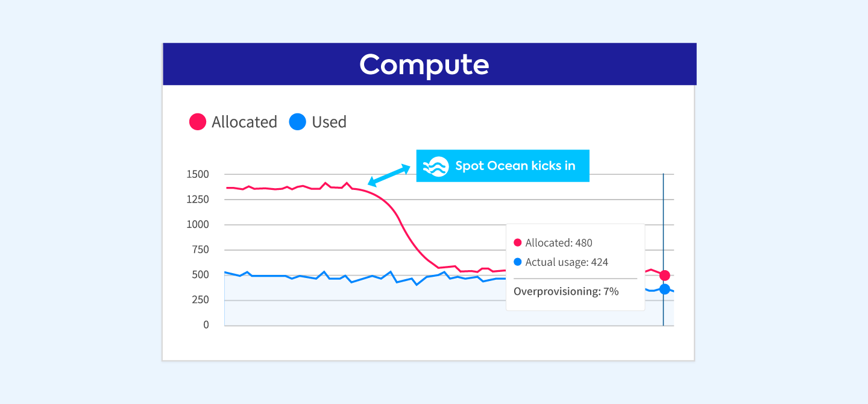The height and width of the screenshot is (404, 868).
Task: Click the 0 y-axis label
Action: click(x=206, y=325)
